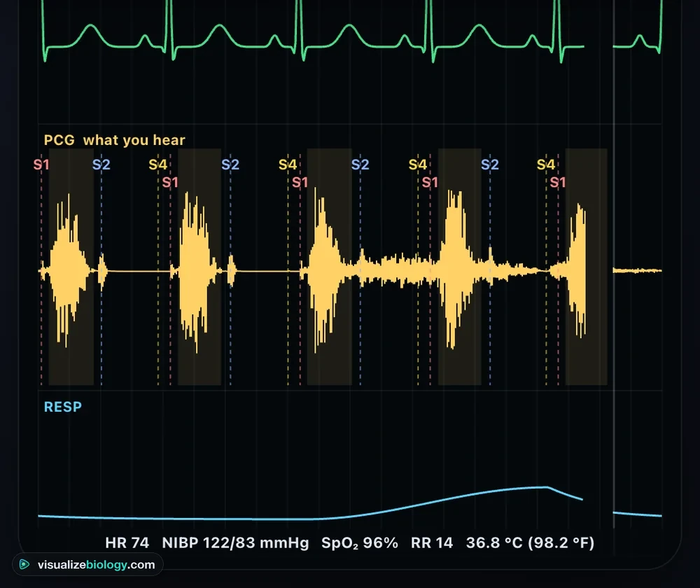700x588 pixels.
Task: Click the SpO₂ 96% reading
Action: 359,543
